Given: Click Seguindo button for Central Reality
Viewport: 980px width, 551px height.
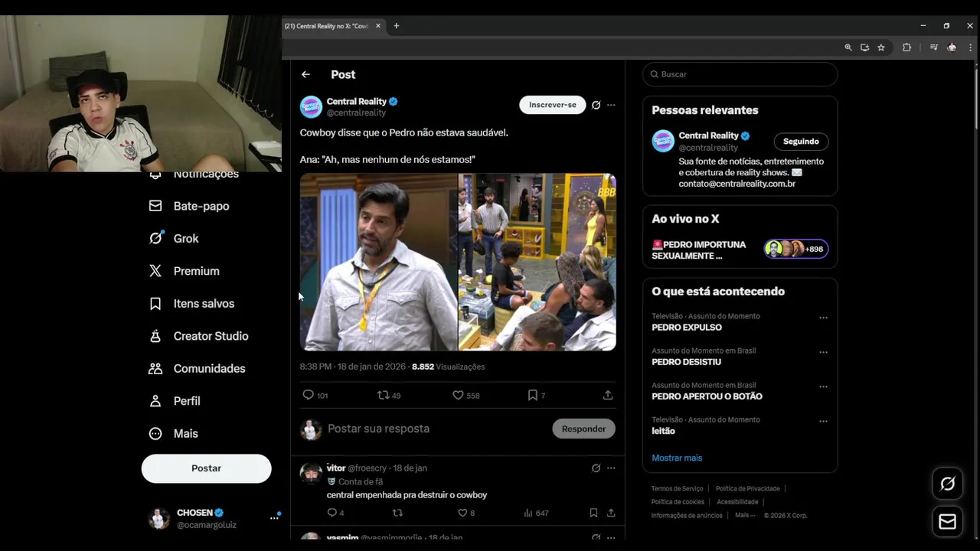Looking at the screenshot, I should [x=801, y=142].
